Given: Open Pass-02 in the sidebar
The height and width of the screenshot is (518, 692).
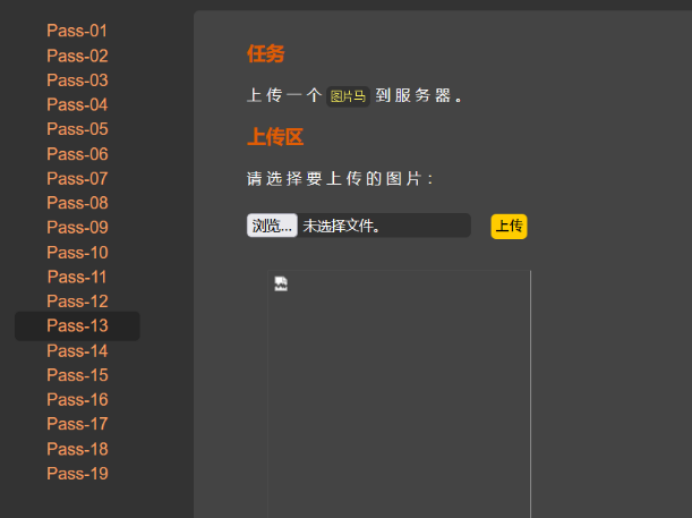Looking at the screenshot, I should coord(77,56).
